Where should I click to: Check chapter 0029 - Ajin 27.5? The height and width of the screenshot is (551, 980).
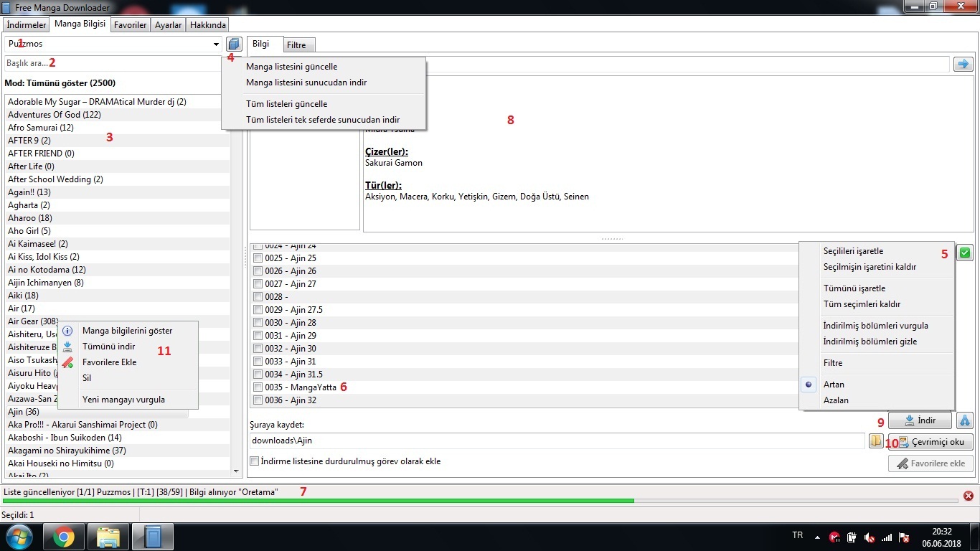(x=258, y=310)
